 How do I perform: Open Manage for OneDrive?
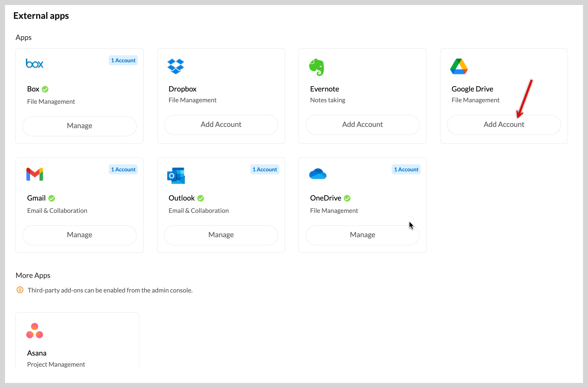coord(362,235)
